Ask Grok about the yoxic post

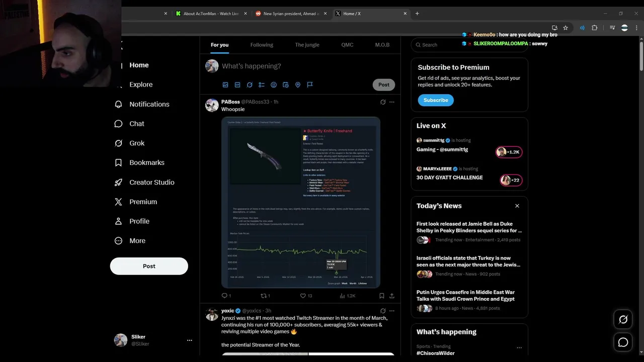click(383, 311)
